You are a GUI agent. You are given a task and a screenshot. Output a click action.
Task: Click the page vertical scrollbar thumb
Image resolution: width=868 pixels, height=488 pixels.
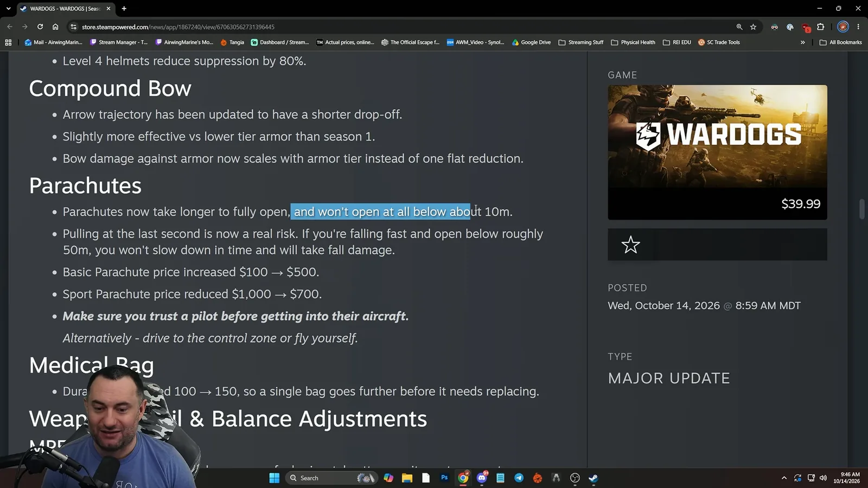861,209
